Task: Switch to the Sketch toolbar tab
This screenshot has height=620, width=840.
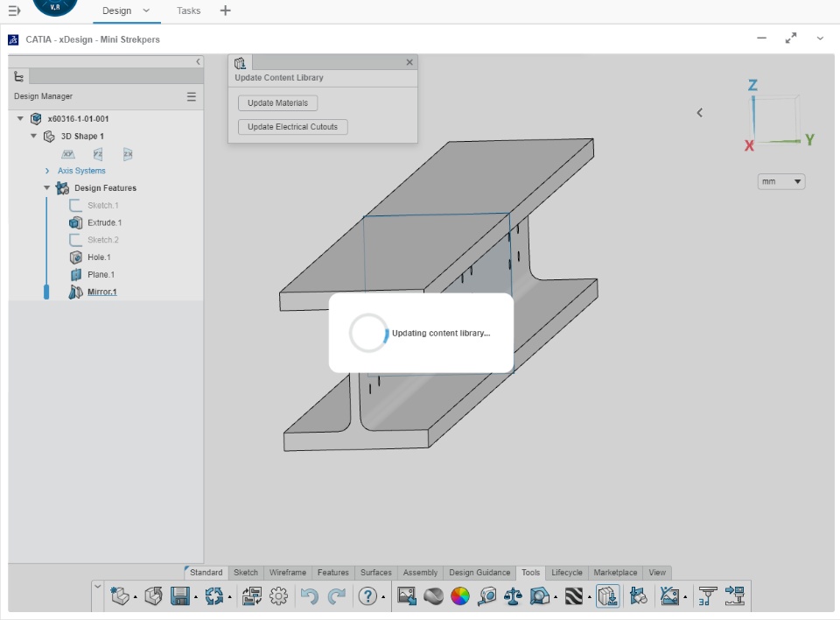Action: pyautogui.click(x=246, y=572)
